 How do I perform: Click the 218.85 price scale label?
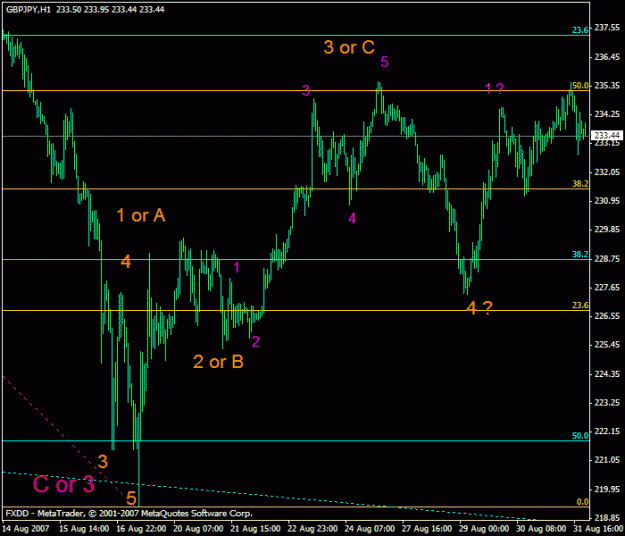pos(607,518)
